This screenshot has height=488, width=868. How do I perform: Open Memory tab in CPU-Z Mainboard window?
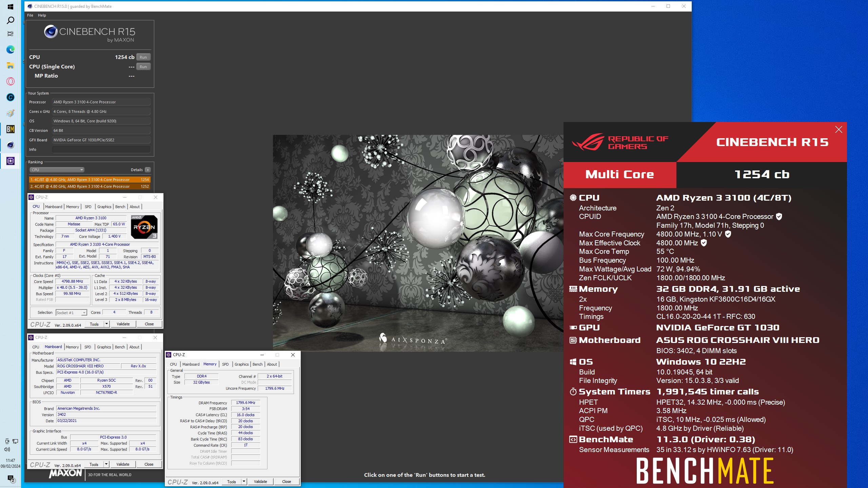(x=72, y=347)
